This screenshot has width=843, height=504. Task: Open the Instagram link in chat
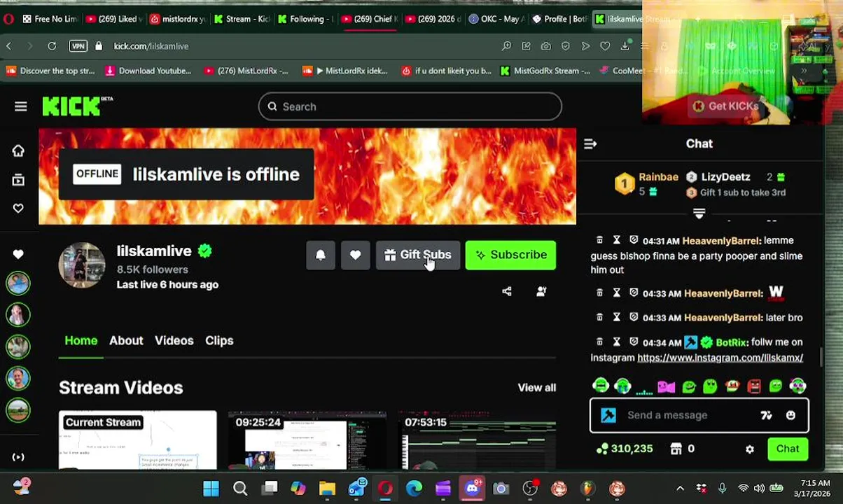720,358
